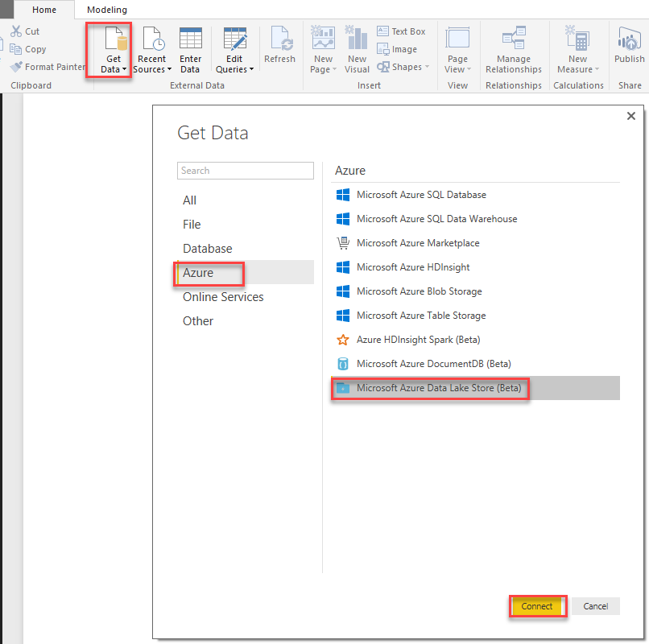Screen dimensions: 649x644
Task: Click the Refresh icon
Action: tap(280, 40)
